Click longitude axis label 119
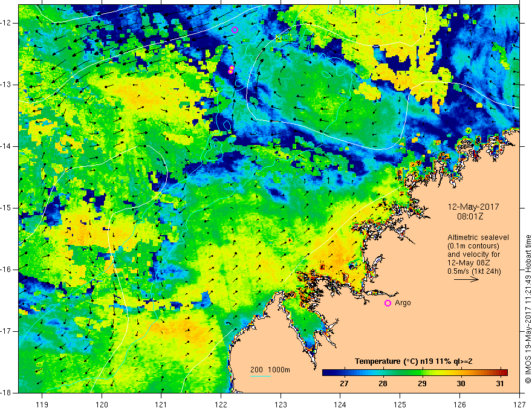 point(42,404)
